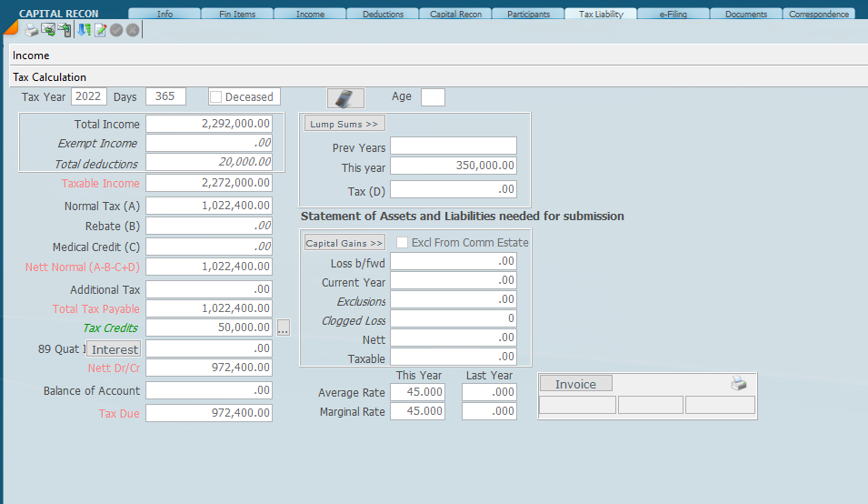This screenshot has width=868, height=504.
Task: Click the email envelope toolbar icon
Action: click(47, 30)
